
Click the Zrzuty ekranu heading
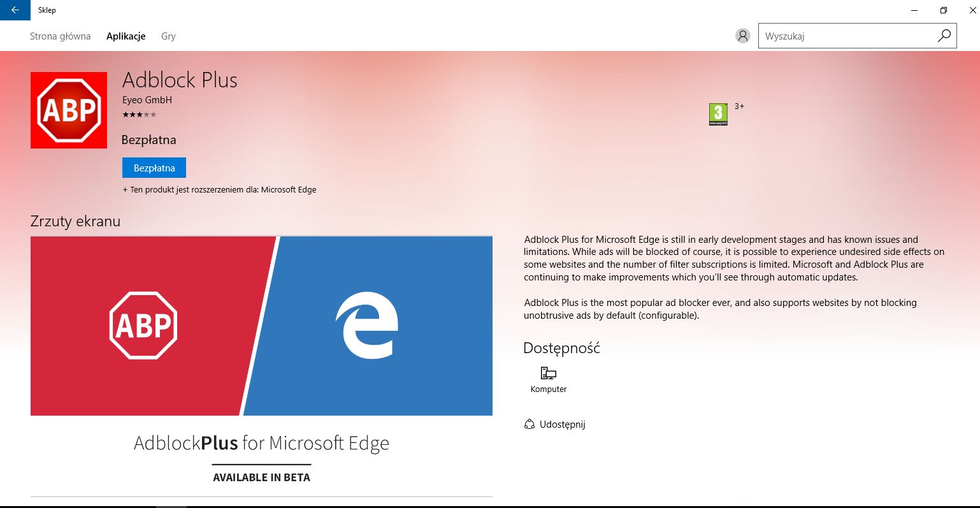click(x=75, y=221)
